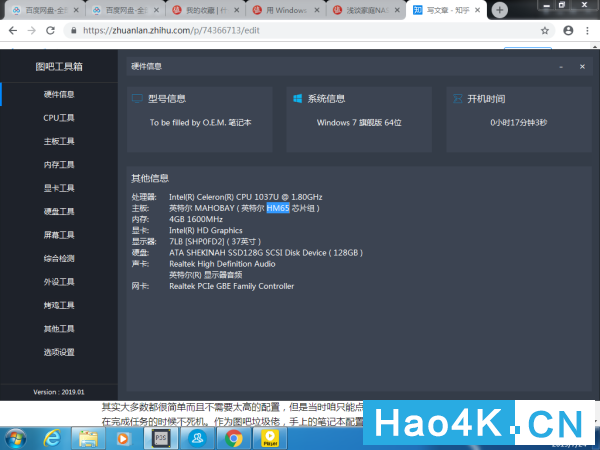Click the highlighted HM65 chipset text

[x=278, y=208]
